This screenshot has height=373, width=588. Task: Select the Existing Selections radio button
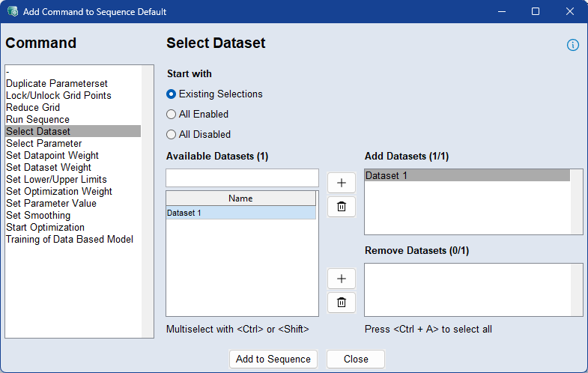coord(172,94)
